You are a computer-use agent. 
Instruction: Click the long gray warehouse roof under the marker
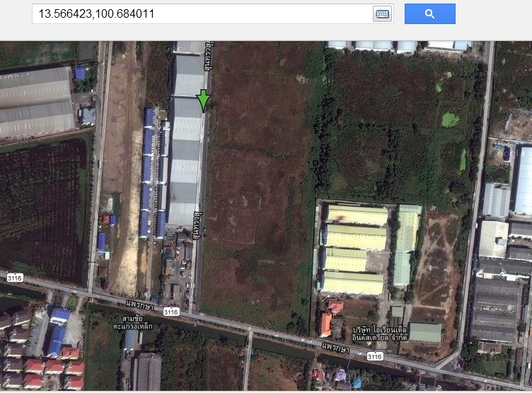[x=185, y=163]
